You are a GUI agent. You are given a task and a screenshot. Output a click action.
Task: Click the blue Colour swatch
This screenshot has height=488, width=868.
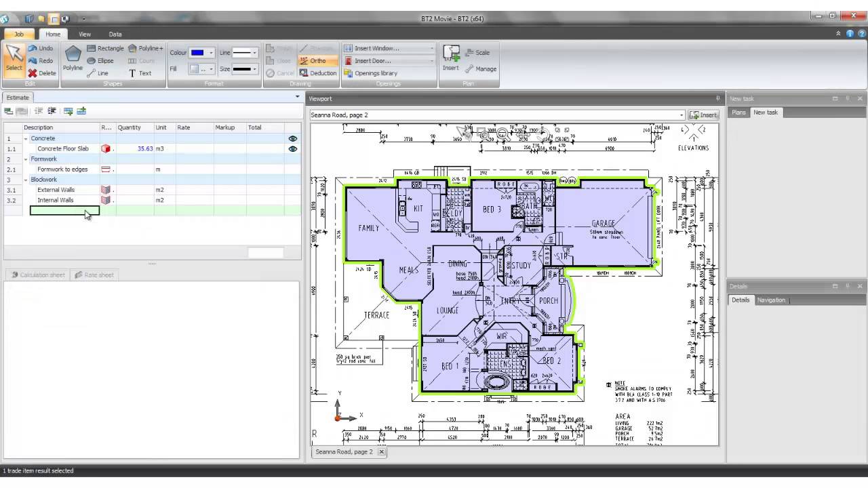[197, 53]
